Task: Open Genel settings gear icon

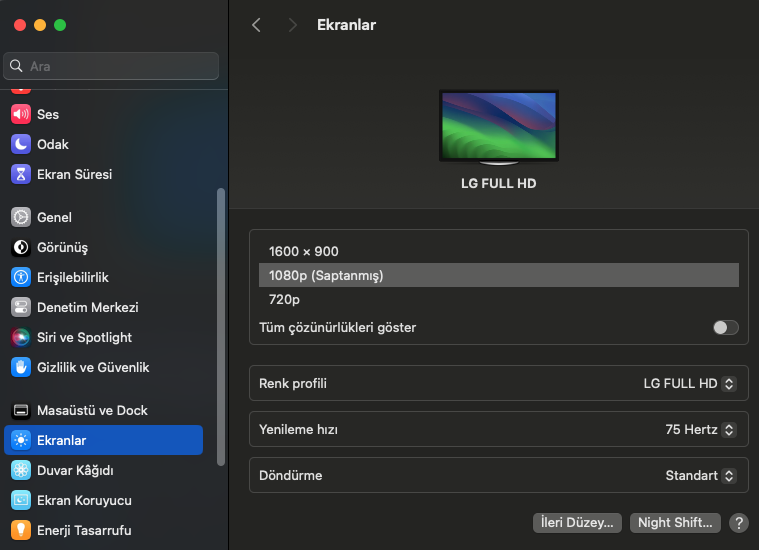Action: [x=21, y=217]
